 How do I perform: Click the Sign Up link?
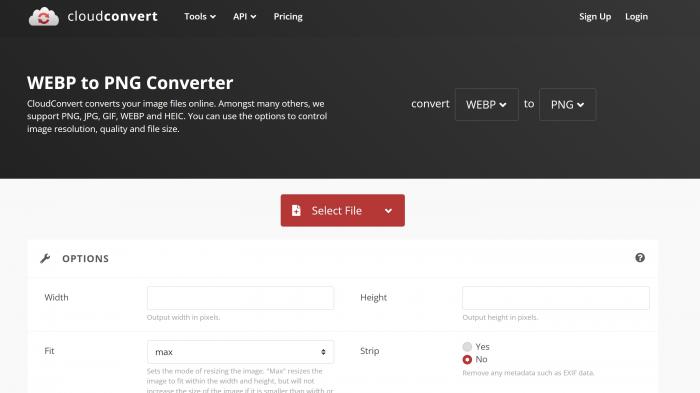[x=595, y=17]
